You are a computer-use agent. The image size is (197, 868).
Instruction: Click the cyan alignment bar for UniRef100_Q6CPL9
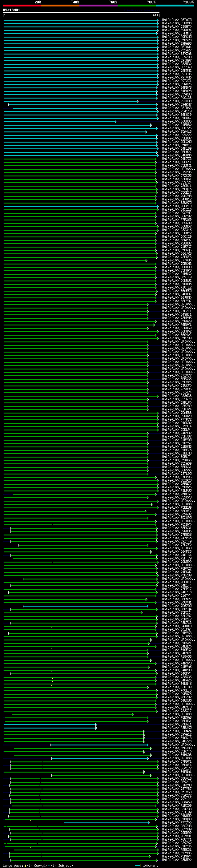[81, 206]
